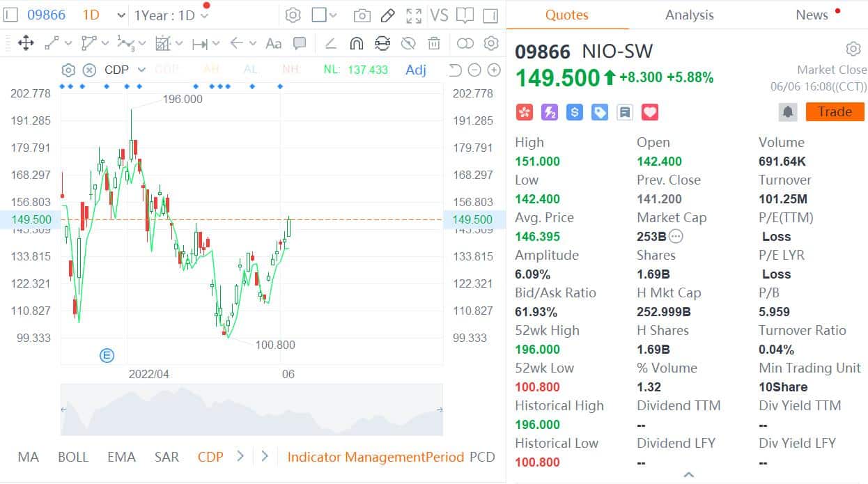
Task: Open the drawing pencil tool
Action: coord(388,15)
